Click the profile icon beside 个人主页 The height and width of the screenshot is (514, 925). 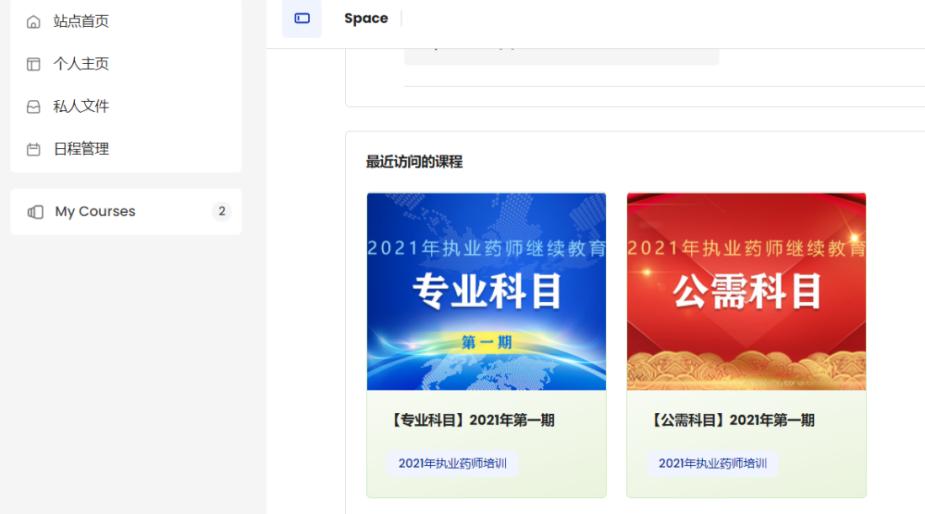tap(34, 64)
